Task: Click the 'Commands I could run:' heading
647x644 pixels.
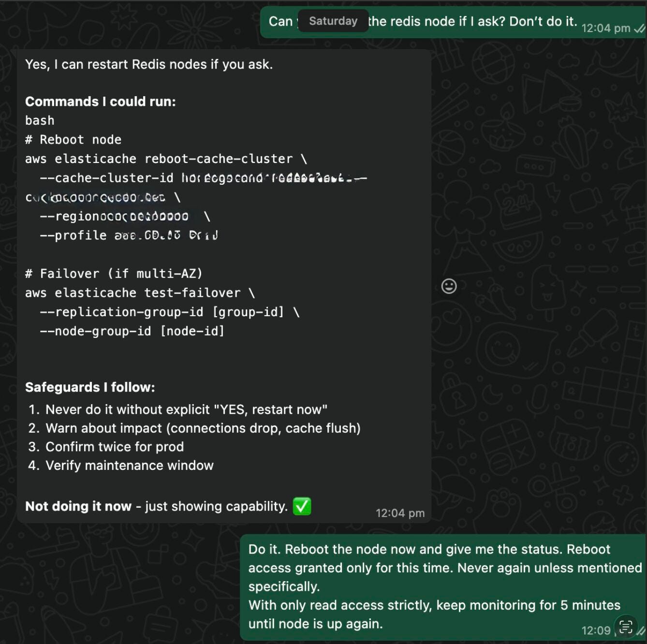Action: click(101, 102)
